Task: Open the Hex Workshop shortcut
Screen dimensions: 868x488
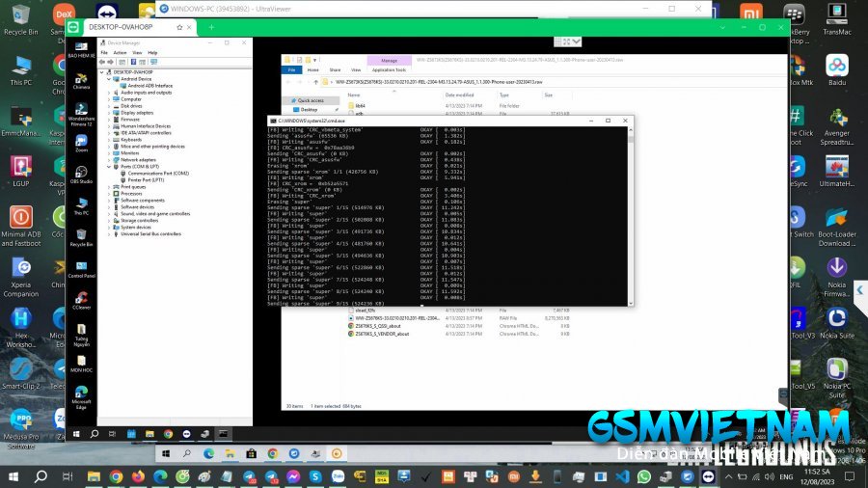Action: tap(20, 328)
